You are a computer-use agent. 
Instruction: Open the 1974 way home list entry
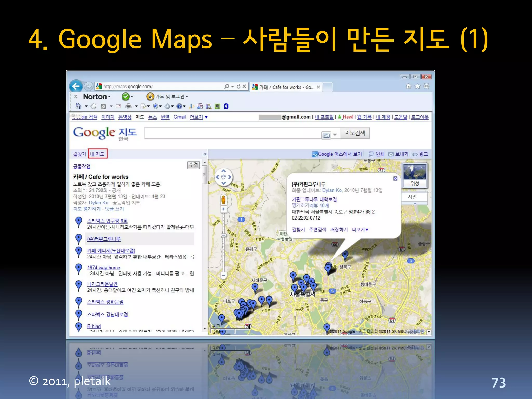104,268
